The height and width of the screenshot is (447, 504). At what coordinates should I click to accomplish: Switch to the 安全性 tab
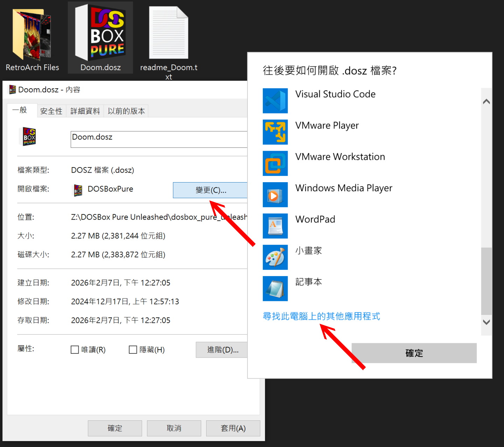(51, 111)
